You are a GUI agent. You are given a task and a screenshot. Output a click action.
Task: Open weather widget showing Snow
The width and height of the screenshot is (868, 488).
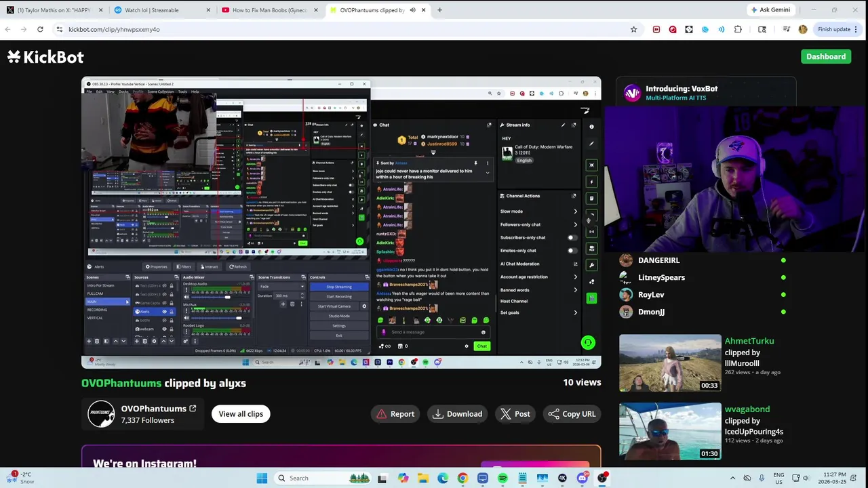pos(21,478)
